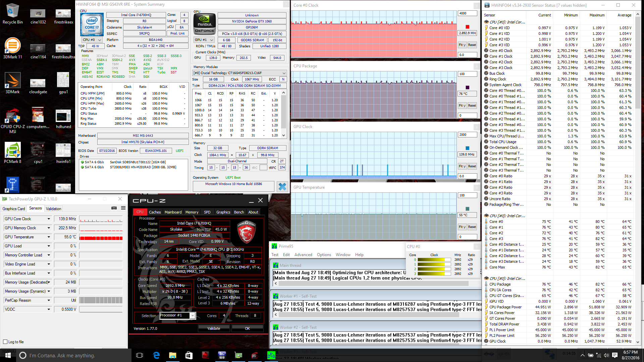
Task: Enable Log to file checkbox
Action: 5,342
